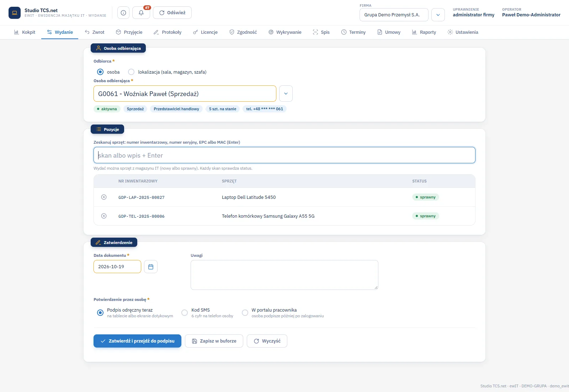The image size is (569, 392).
Task: Open notifications bell with 47 badge
Action: 141,13
